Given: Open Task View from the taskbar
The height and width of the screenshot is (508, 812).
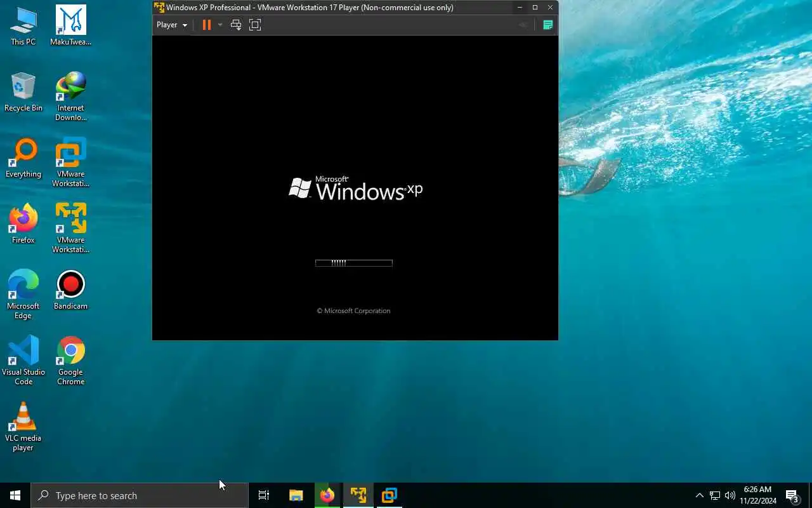Looking at the screenshot, I should pos(264,495).
